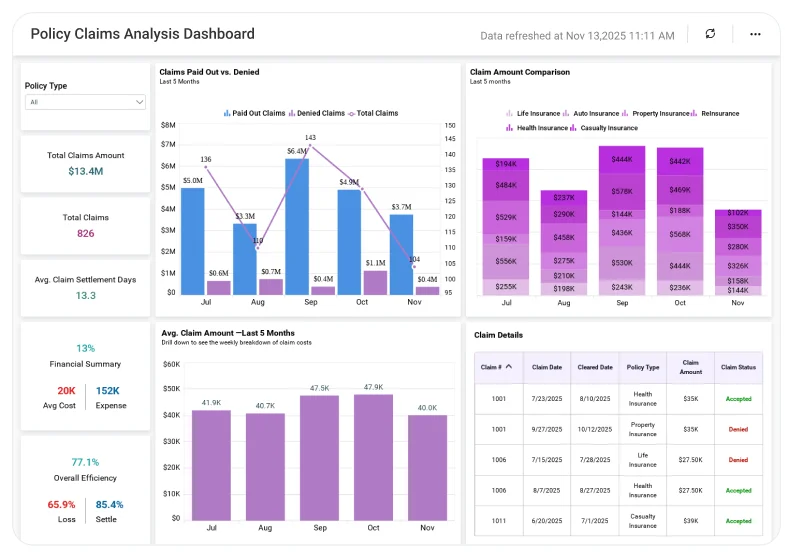Click the refresh data icon
This screenshot has width=793, height=557.
coord(710,34)
